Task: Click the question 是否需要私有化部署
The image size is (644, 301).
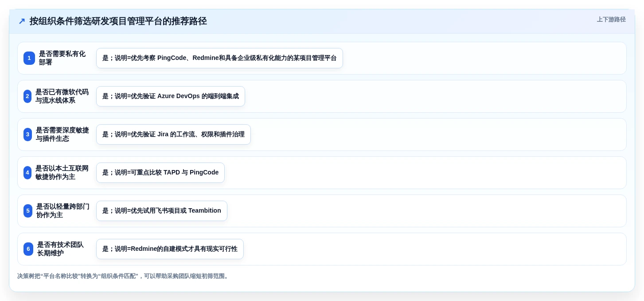Action: point(62,58)
